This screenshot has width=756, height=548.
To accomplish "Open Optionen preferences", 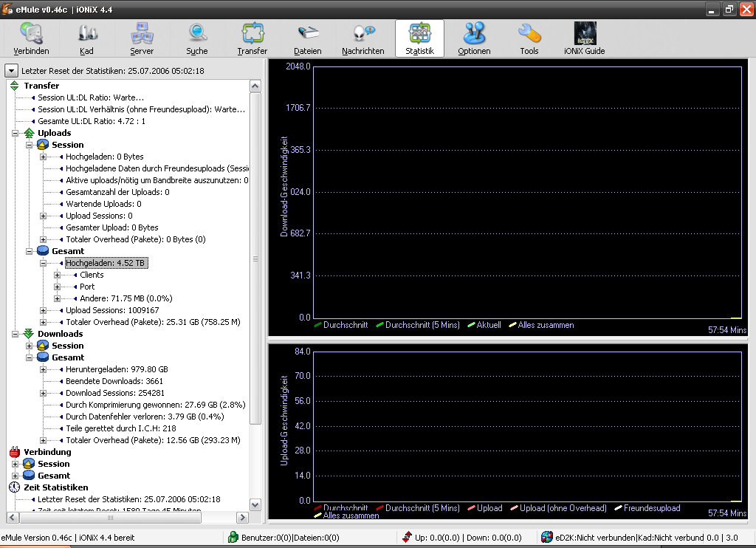I will click(474, 38).
